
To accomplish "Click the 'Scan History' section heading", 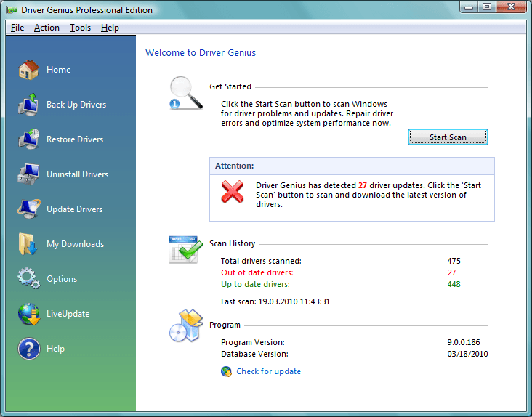I will coord(232,243).
